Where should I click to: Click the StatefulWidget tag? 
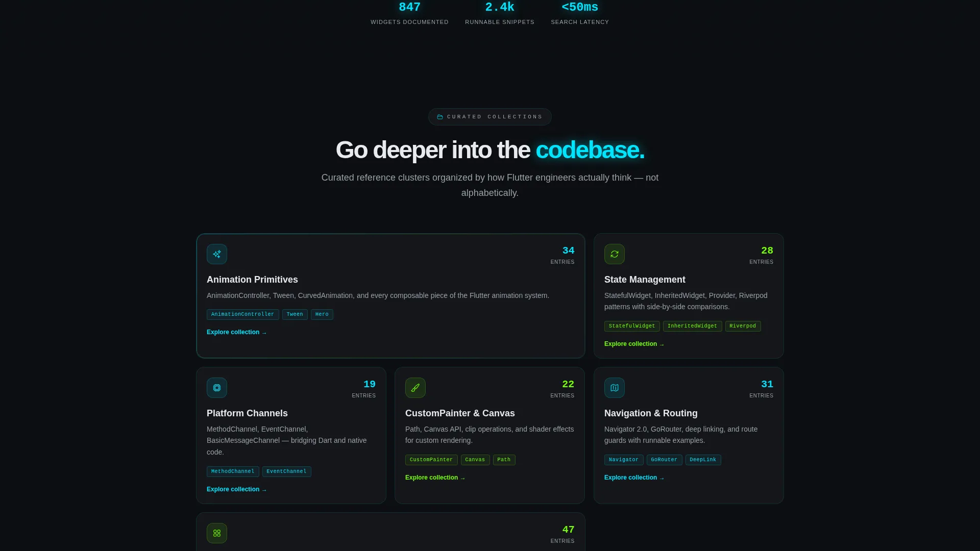click(632, 326)
